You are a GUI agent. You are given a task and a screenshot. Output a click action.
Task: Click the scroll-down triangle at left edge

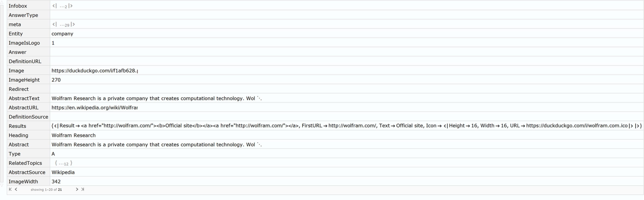pos(2,185)
